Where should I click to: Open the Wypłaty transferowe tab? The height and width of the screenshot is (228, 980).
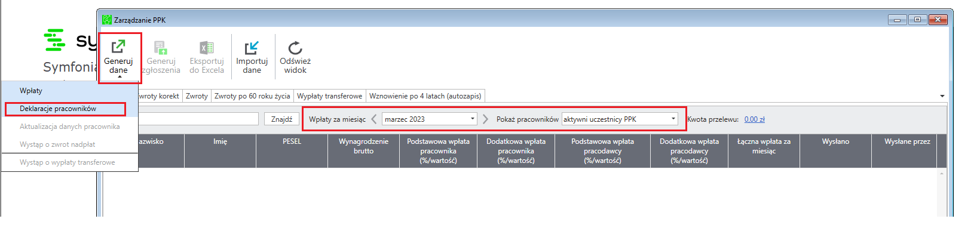point(329,96)
